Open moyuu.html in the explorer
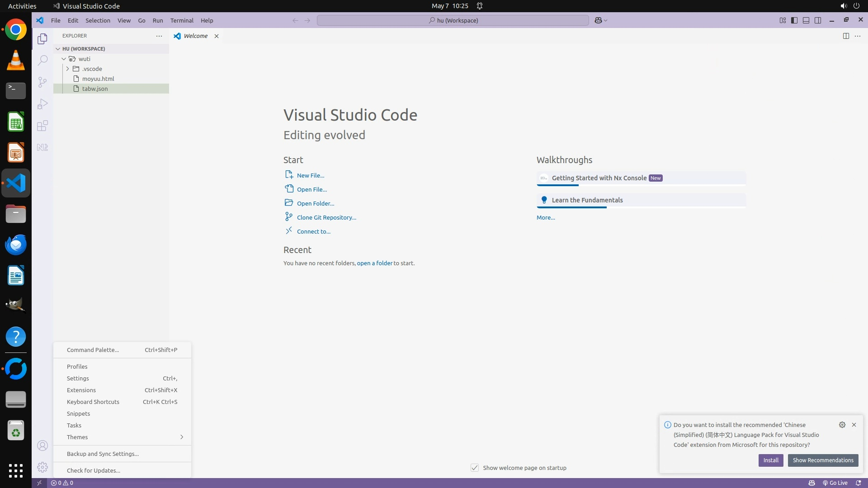Image resolution: width=868 pixels, height=488 pixels. click(98, 79)
